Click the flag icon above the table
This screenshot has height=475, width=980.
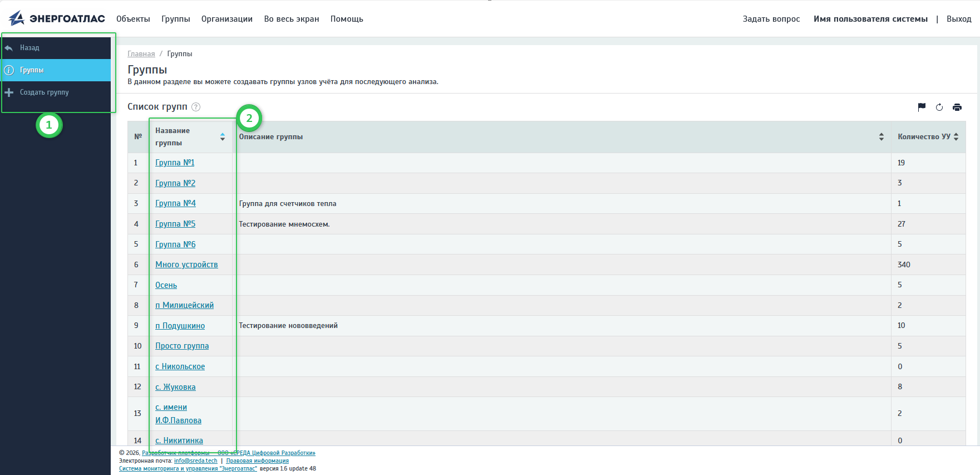pyautogui.click(x=922, y=107)
